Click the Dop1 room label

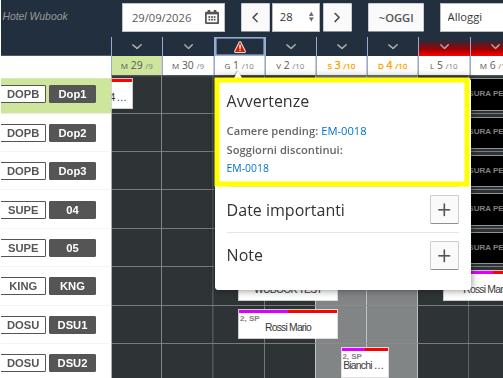[72, 94]
